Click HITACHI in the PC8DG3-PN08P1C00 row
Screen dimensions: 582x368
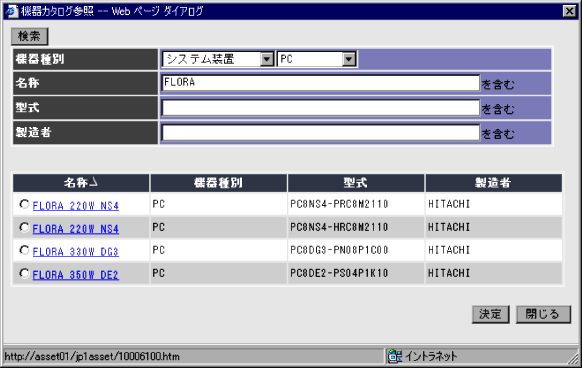[x=449, y=250]
